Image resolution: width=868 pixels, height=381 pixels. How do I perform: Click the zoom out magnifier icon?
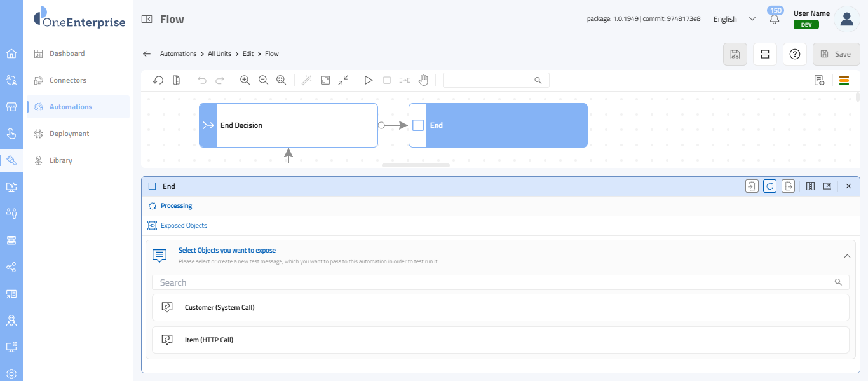click(263, 80)
